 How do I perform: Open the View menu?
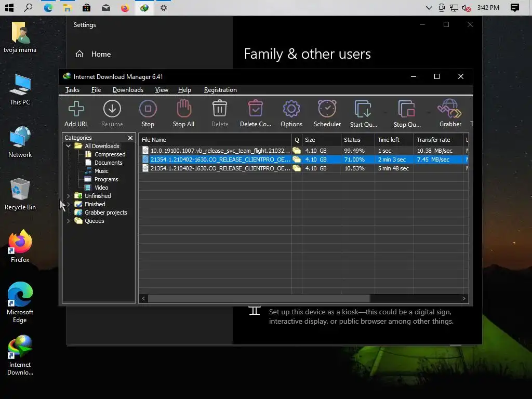pyautogui.click(x=162, y=90)
